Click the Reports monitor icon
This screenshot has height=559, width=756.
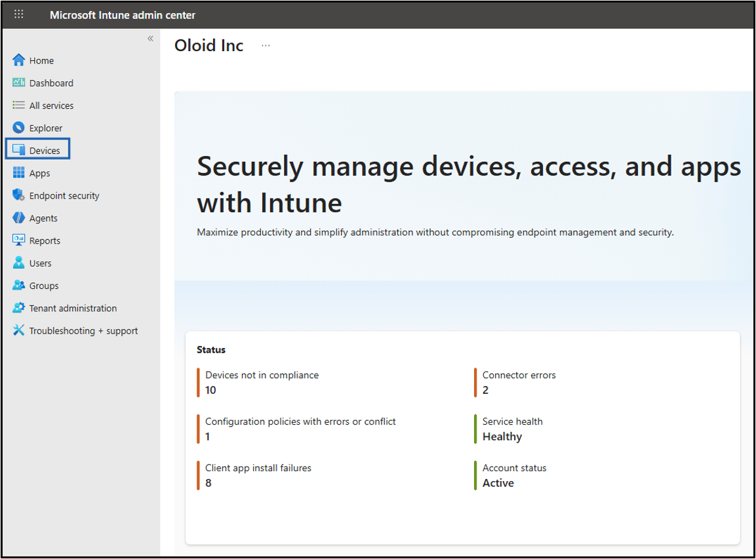point(18,240)
